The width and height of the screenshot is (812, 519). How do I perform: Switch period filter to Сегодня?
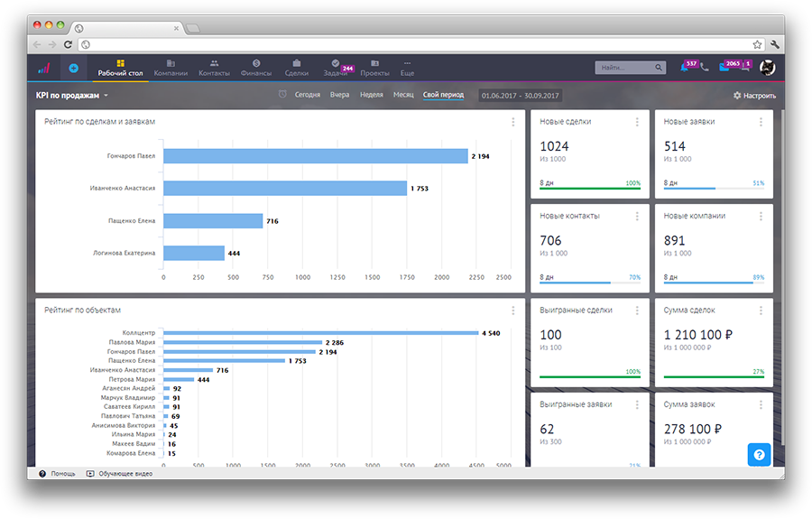pyautogui.click(x=307, y=95)
